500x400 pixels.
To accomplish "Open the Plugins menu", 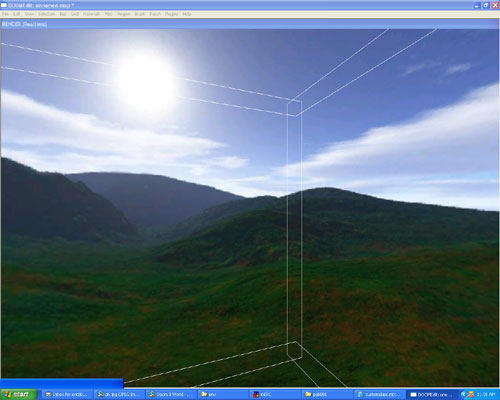I will point(172,14).
